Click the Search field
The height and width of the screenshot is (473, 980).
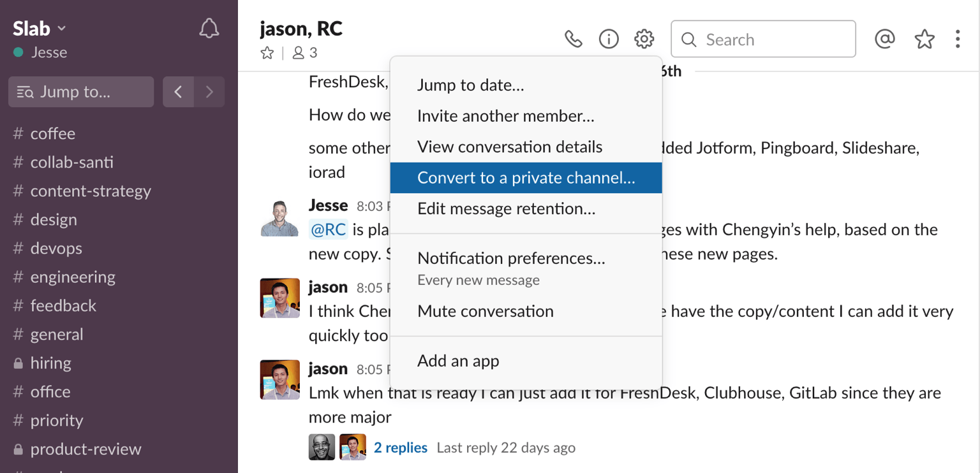tap(763, 39)
